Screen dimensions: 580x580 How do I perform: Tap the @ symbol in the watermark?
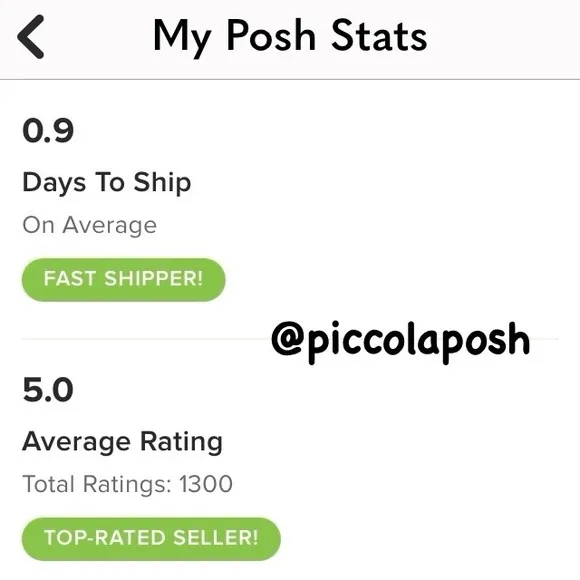[x=287, y=338]
